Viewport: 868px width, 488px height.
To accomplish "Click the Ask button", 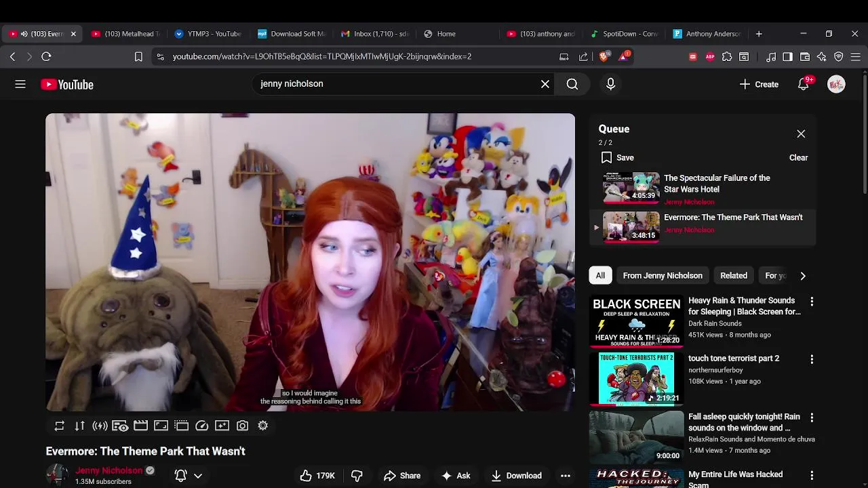I will click(x=456, y=476).
